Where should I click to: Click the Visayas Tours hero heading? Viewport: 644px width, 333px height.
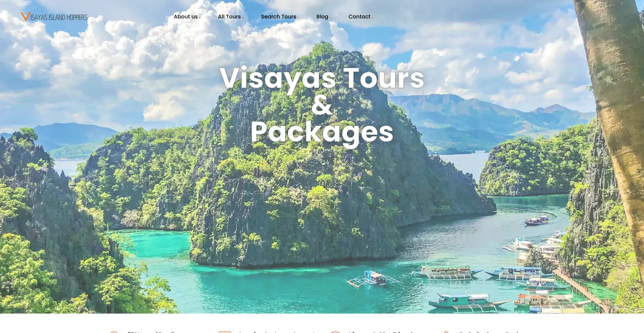click(322, 78)
